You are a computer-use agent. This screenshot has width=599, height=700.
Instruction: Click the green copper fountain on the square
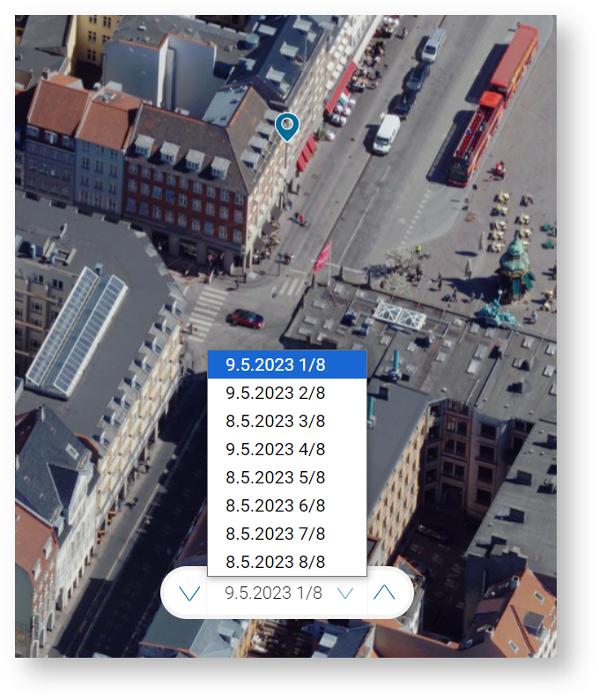point(513,269)
